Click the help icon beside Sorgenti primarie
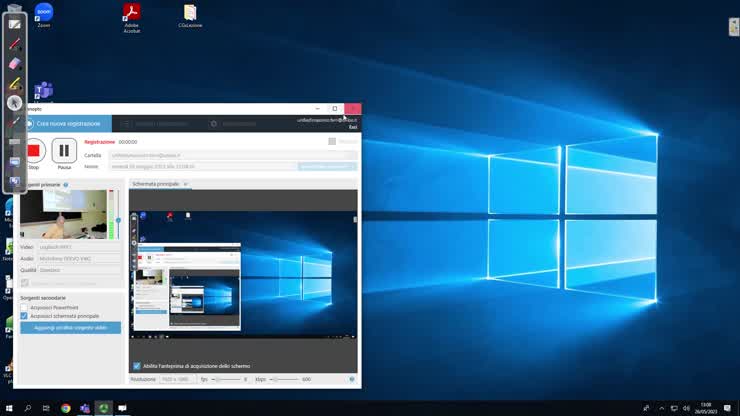740x416 pixels. pos(66,185)
